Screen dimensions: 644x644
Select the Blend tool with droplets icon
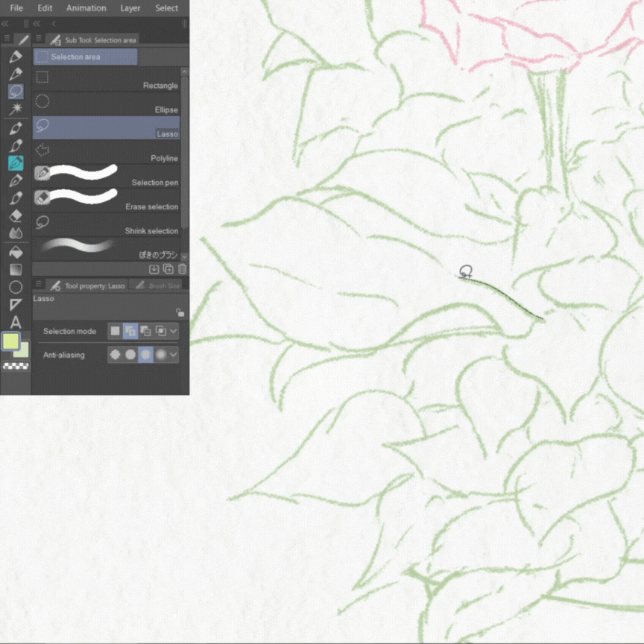tap(16, 233)
